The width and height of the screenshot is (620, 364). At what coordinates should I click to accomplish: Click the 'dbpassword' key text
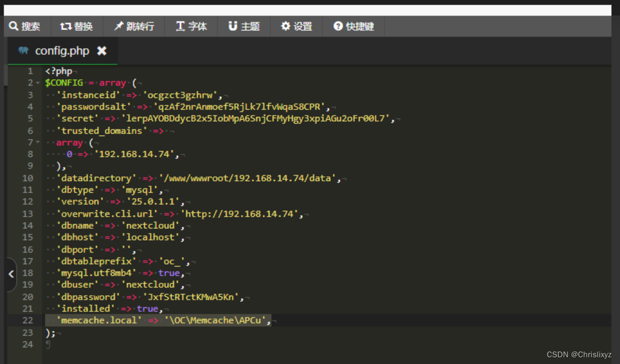[88, 297]
